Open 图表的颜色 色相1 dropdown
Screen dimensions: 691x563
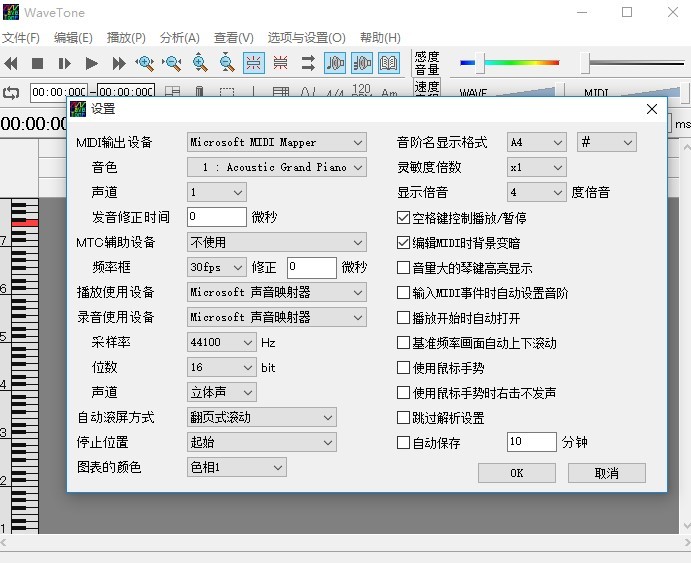coord(237,467)
